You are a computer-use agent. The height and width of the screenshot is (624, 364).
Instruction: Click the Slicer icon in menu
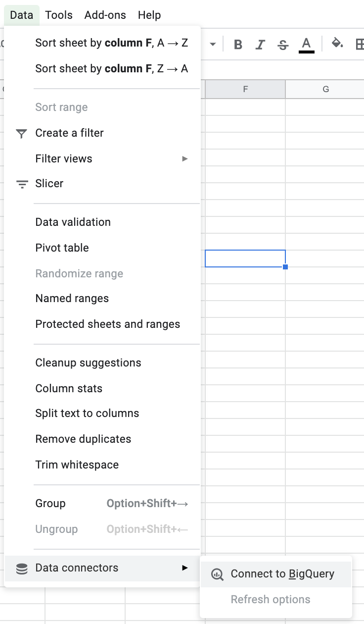point(21,184)
